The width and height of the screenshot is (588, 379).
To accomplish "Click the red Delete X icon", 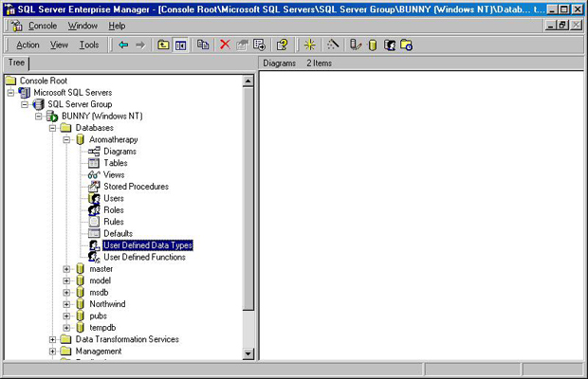I will pyautogui.click(x=225, y=45).
